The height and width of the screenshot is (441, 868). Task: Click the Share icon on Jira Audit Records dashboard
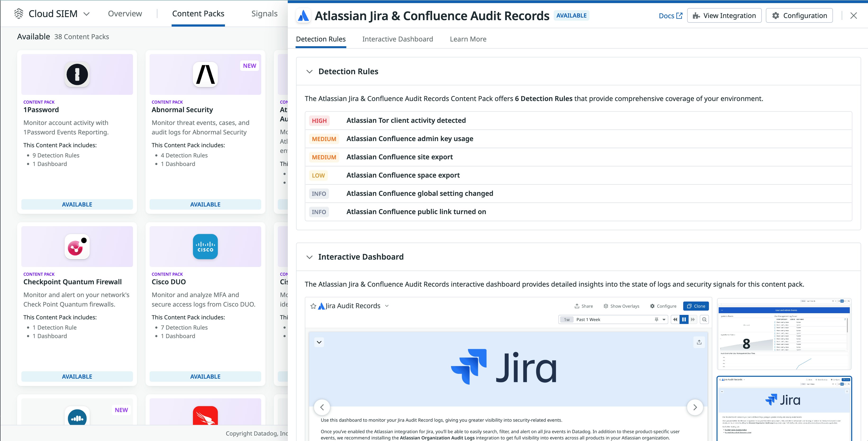click(577, 306)
